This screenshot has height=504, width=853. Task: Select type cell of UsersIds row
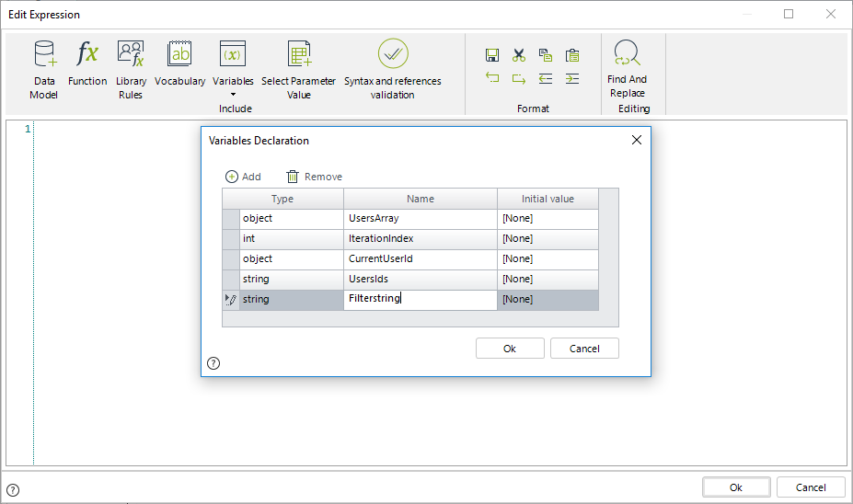[292, 279]
